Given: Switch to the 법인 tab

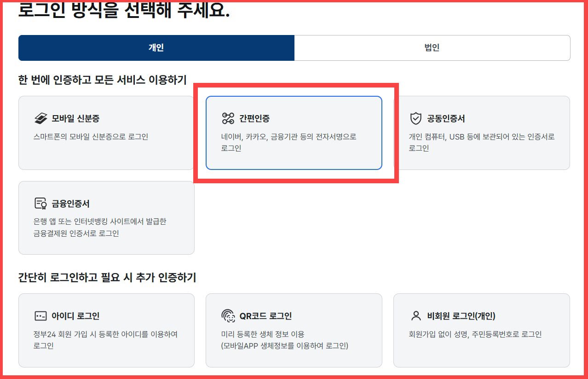Looking at the screenshot, I should pyautogui.click(x=432, y=47).
